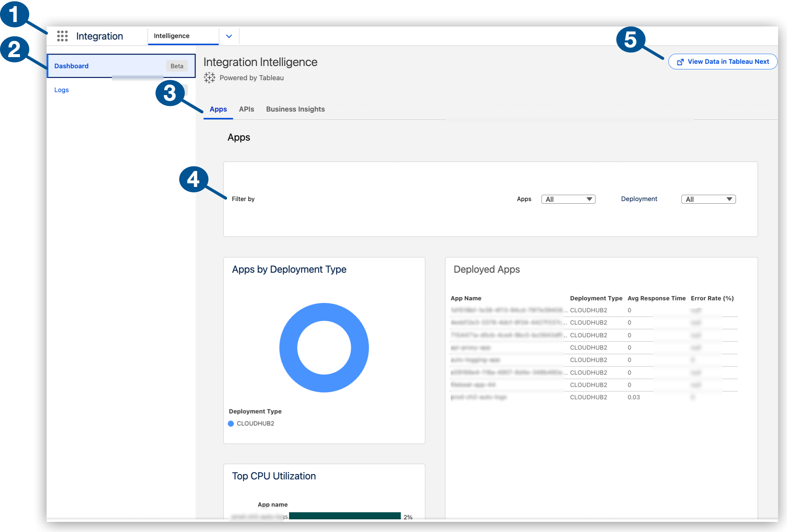Click the Integration home label

click(99, 36)
